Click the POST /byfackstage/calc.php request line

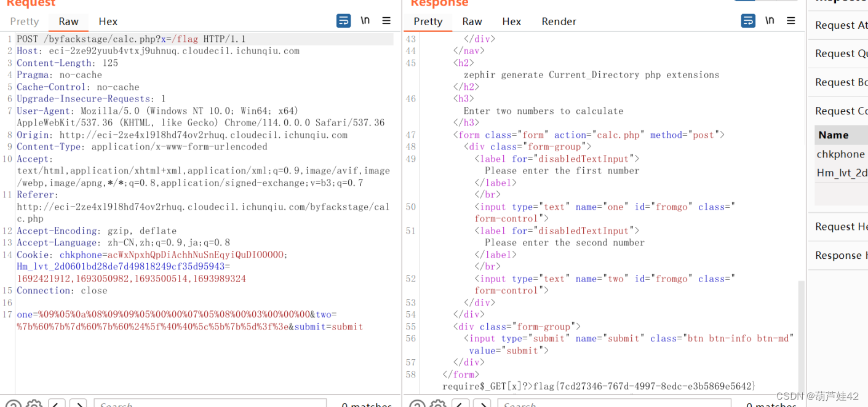pyautogui.click(x=132, y=39)
